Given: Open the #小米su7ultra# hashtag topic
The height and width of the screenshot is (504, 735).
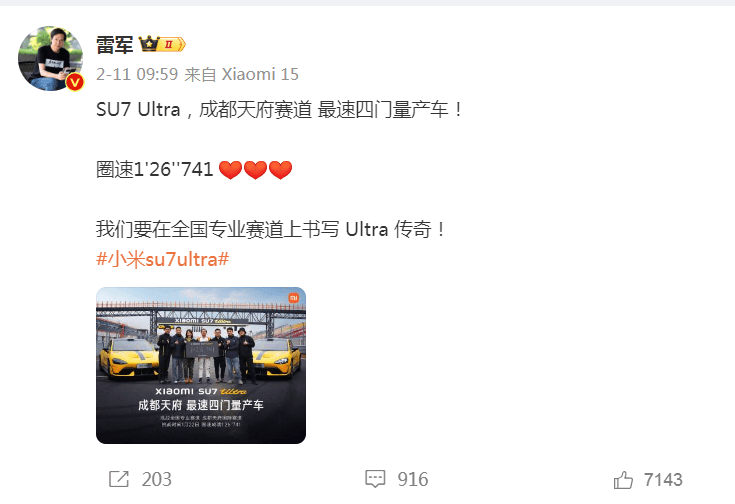Looking at the screenshot, I should coord(162,259).
